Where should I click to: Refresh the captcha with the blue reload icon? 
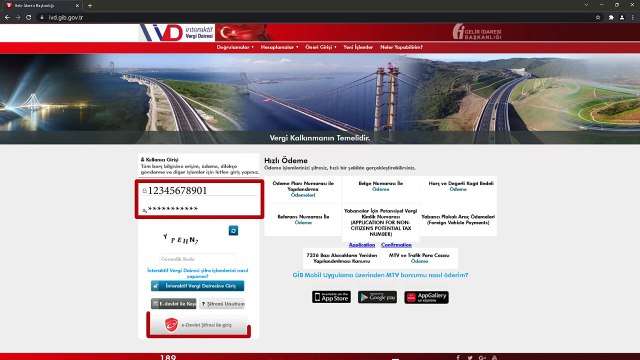point(233,231)
